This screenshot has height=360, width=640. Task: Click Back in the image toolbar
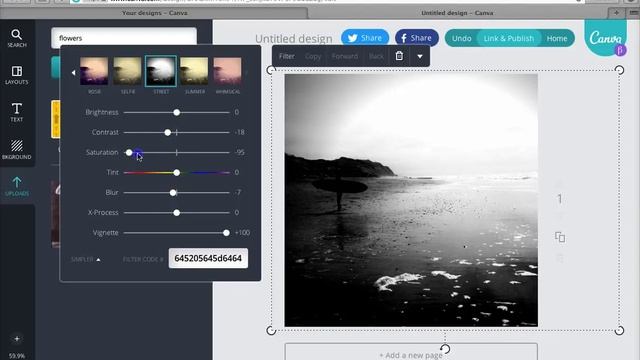tap(376, 56)
